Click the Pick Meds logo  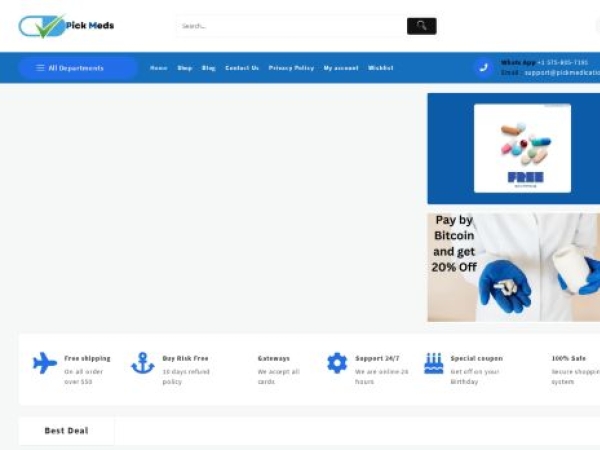66,26
